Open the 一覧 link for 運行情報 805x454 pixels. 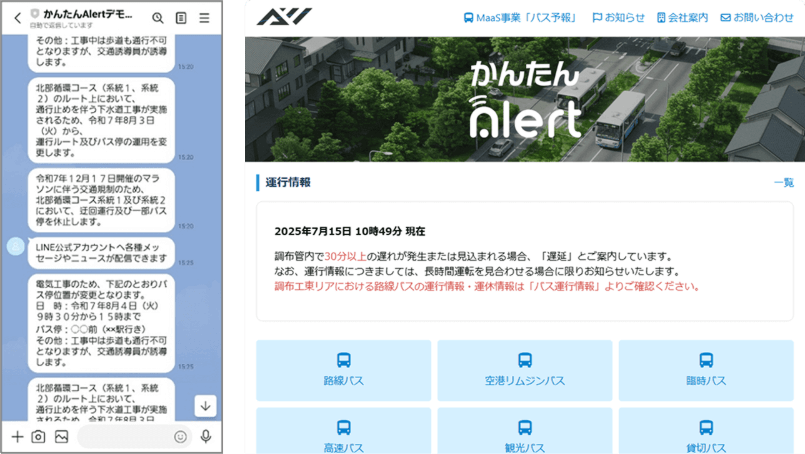784,182
